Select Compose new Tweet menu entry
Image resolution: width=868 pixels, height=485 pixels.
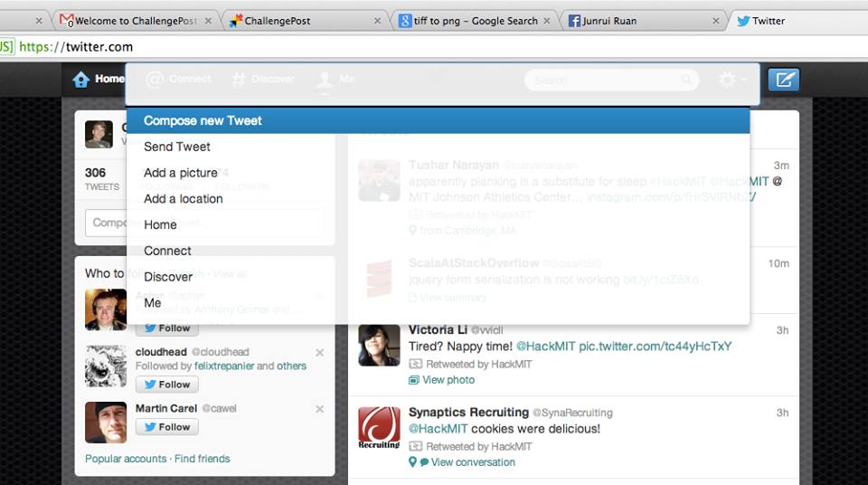pos(438,120)
